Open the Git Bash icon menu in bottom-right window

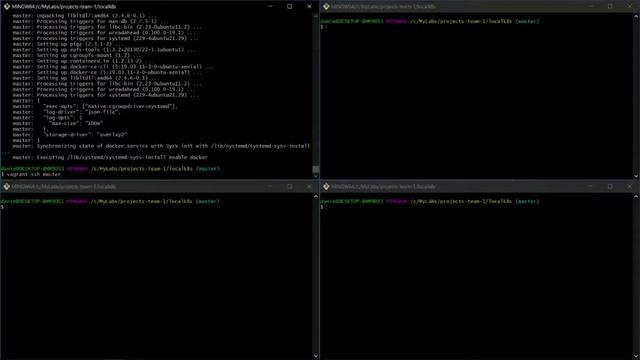326,187
